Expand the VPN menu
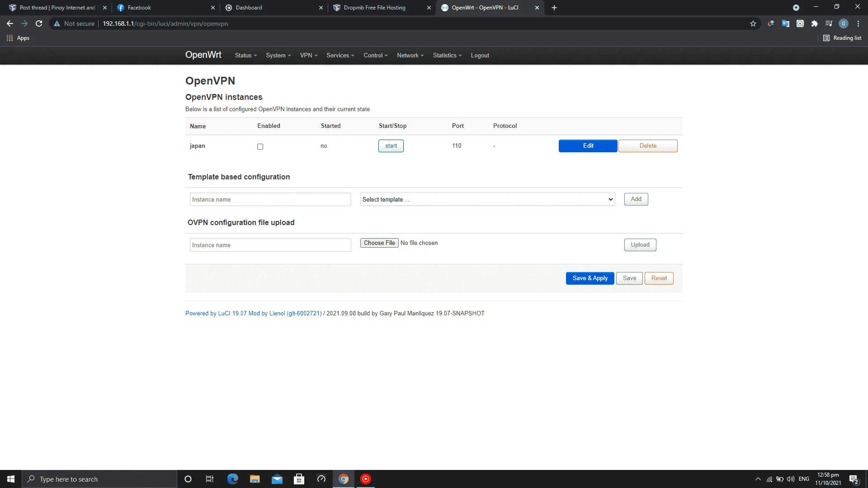This screenshot has height=488, width=868. click(309, 56)
